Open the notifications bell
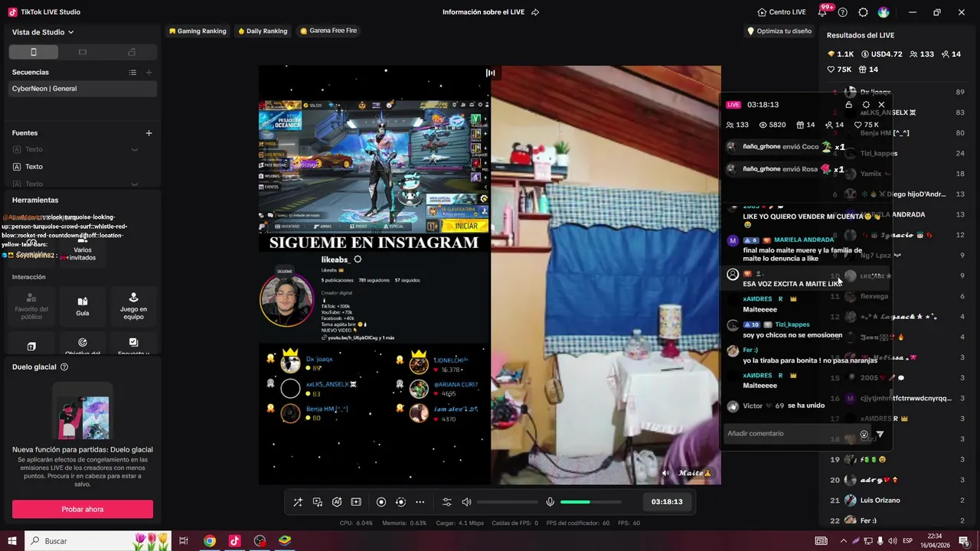 coord(822,12)
